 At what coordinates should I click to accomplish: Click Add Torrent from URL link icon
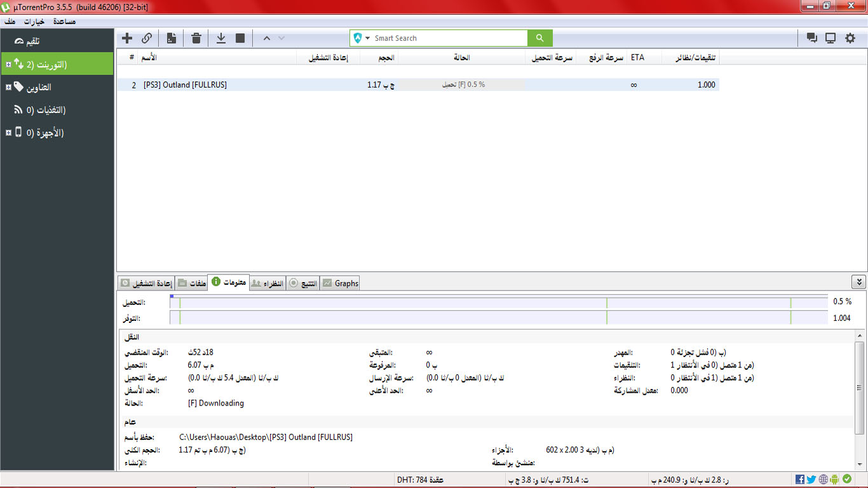(147, 38)
